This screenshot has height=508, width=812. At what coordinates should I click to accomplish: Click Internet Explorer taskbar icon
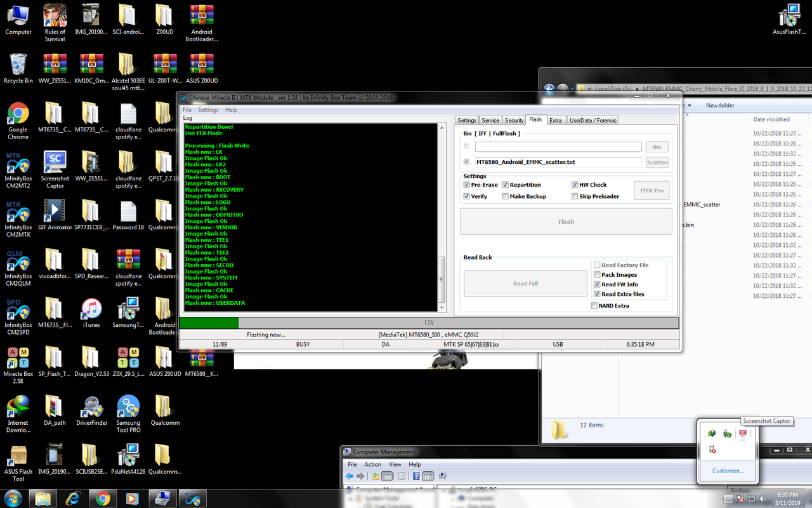pyautogui.click(x=73, y=498)
